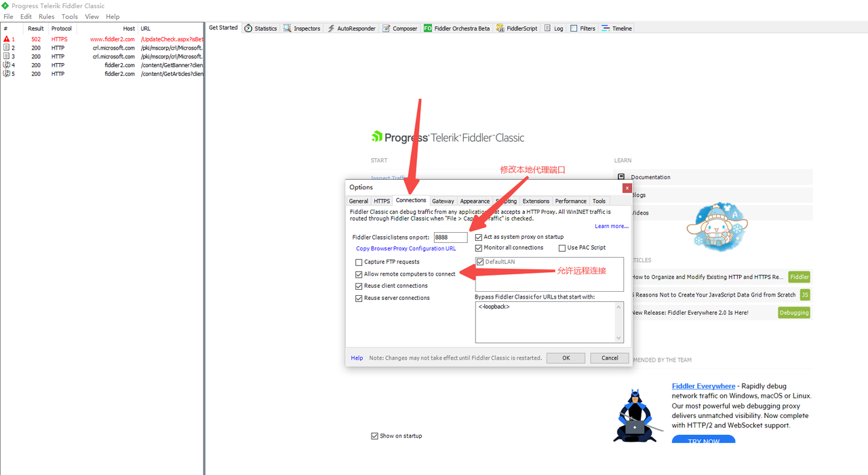Click the Statistics tab clock icon
Viewport: 868px width, 475px height.
[248, 28]
